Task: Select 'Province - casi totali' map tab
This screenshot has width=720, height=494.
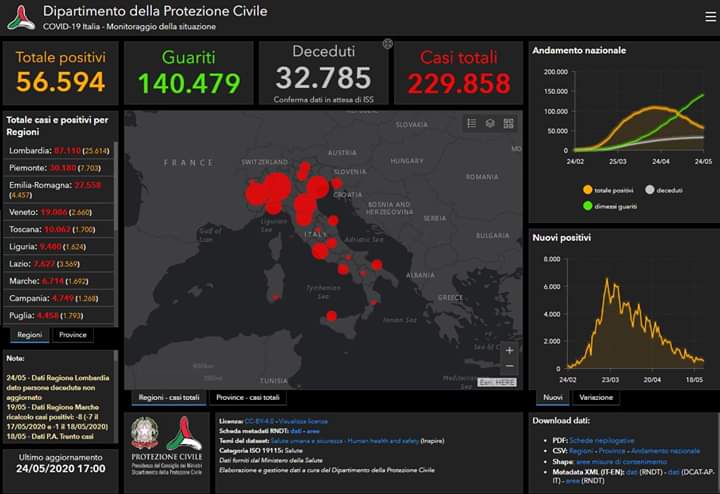Action: [248, 397]
